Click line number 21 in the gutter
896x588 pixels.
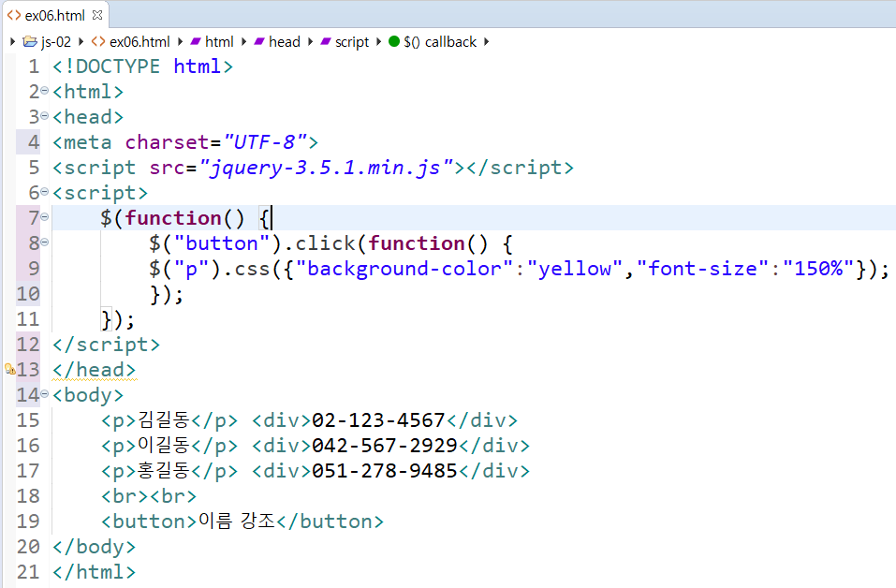click(28, 571)
